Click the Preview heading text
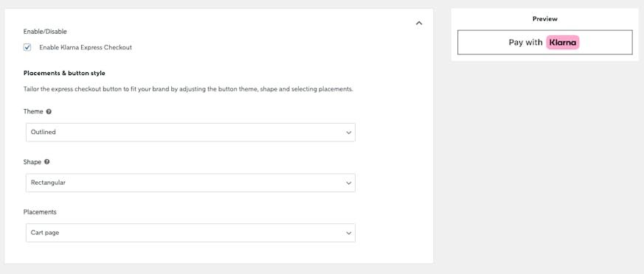Image resolution: width=644 pixels, height=274 pixels. coord(545,19)
